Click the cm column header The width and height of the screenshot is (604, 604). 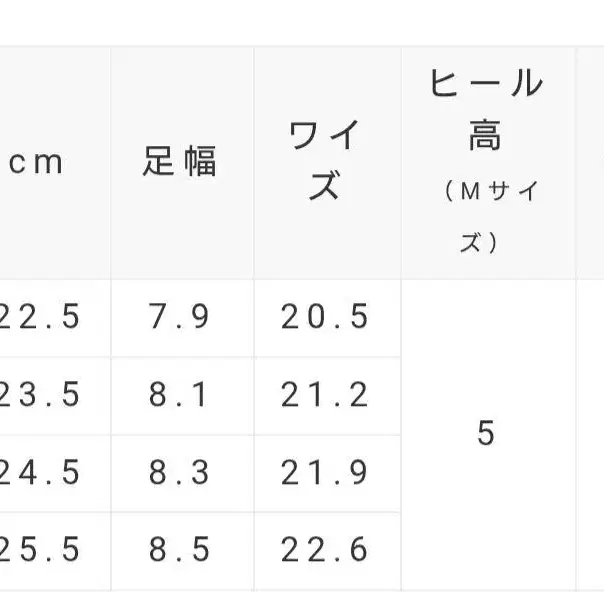37,163
